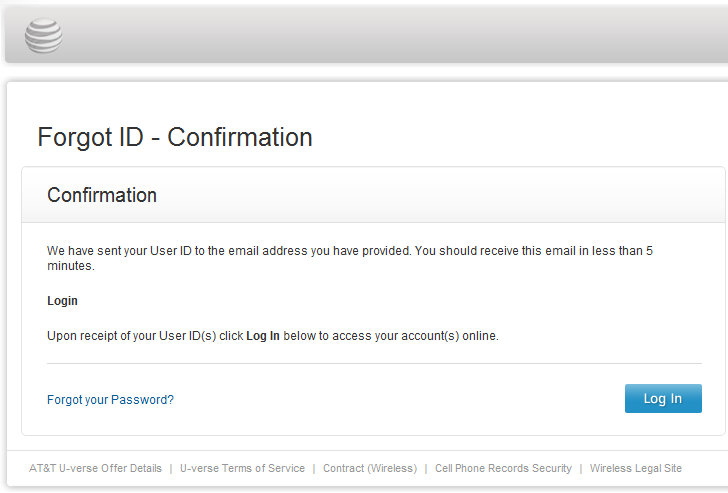Screen dimensions: 728x493
Task: Click 'Upon receipt of your User ID(s)' text
Action: tap(131, 336)
